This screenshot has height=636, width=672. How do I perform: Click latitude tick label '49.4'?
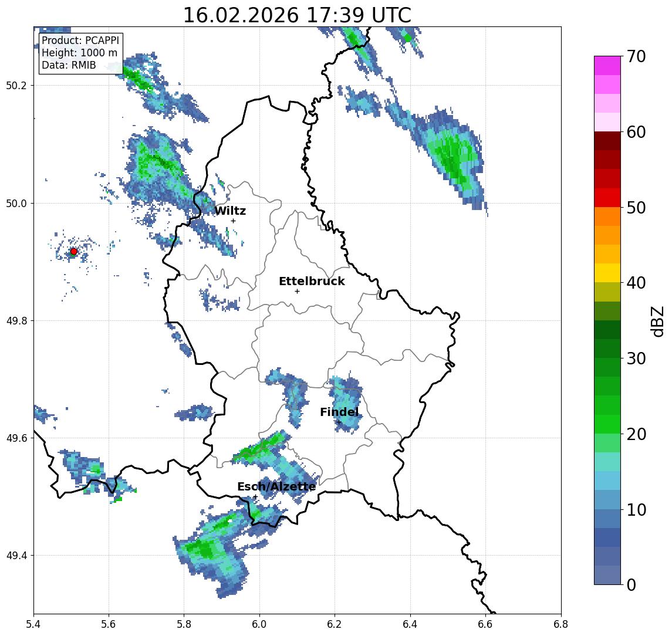16,556
